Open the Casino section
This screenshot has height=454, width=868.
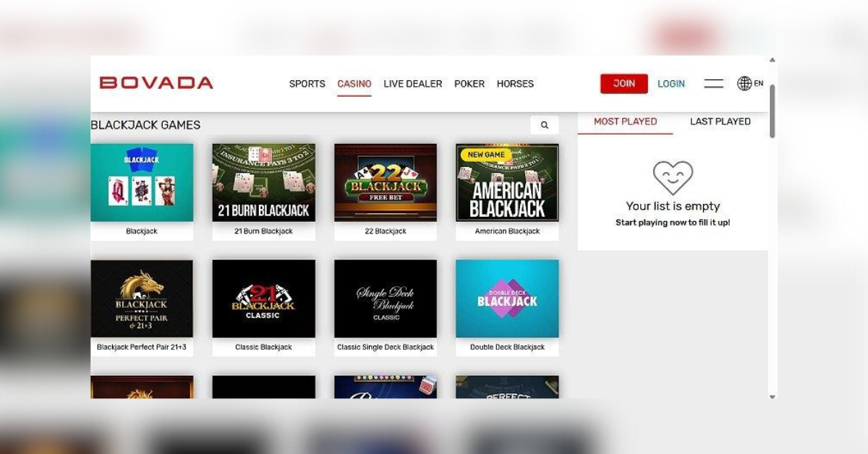pyautogui.click(x=354, y=84)
